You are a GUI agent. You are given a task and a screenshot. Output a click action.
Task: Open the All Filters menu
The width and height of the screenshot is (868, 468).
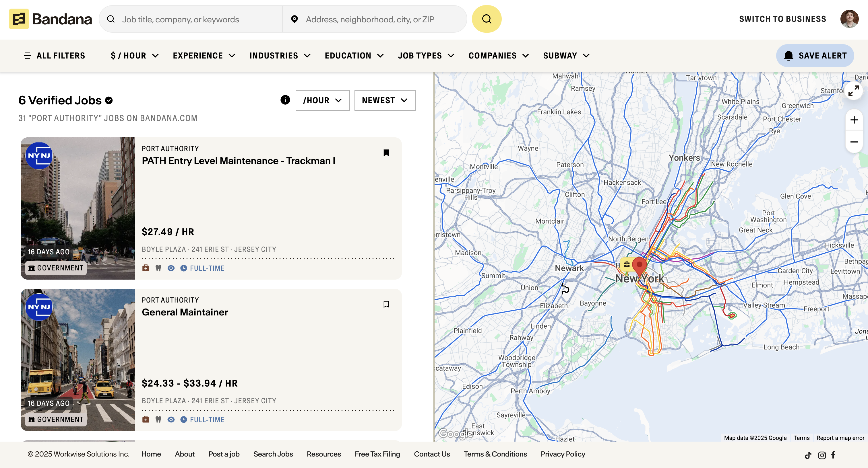click(55, 56)
